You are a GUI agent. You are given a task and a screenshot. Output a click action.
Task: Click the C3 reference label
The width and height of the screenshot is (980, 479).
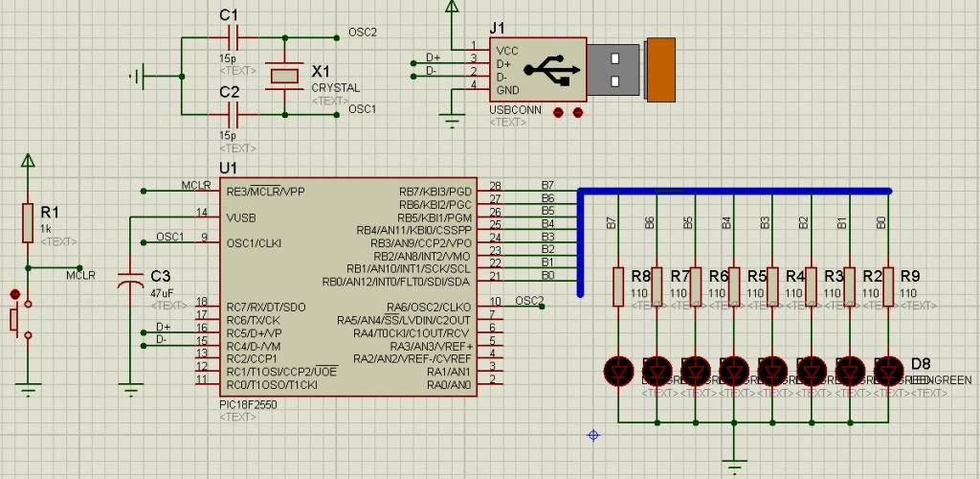click(161, 276)
